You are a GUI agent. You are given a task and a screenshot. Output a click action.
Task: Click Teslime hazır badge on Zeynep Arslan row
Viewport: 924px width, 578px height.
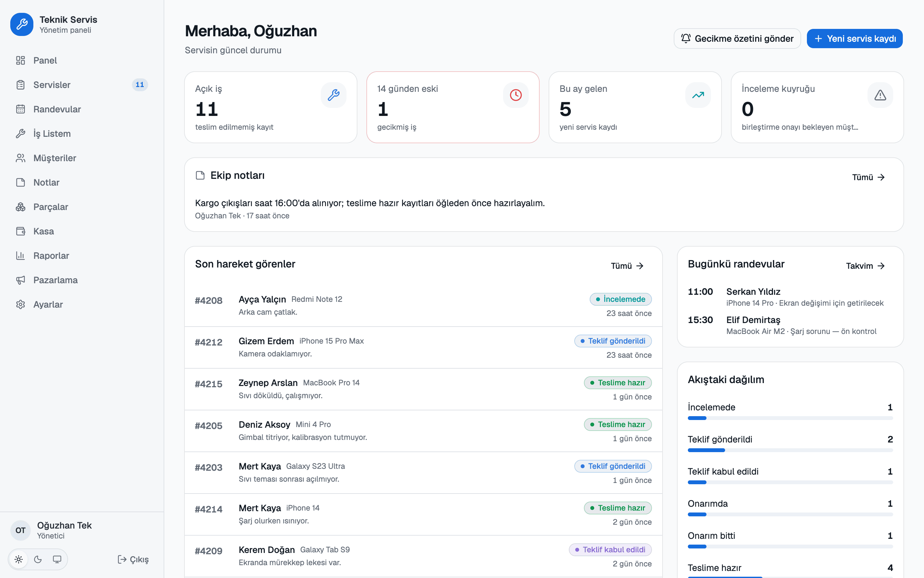pyautogui.click(x=618, y=383)
